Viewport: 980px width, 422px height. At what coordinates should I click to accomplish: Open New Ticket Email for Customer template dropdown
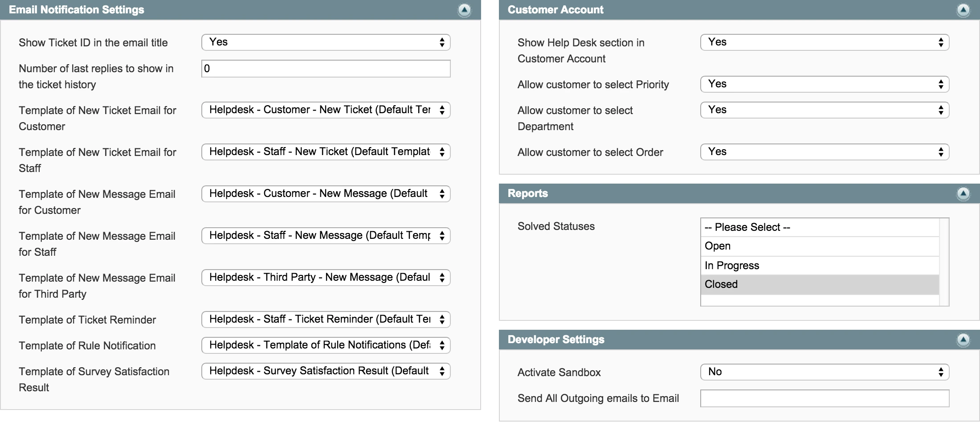326,110
